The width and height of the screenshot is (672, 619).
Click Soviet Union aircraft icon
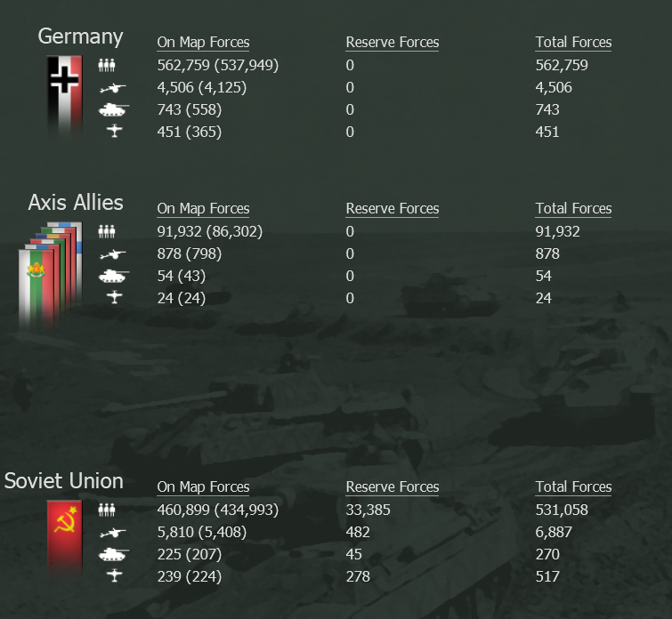tap(115, 575)
